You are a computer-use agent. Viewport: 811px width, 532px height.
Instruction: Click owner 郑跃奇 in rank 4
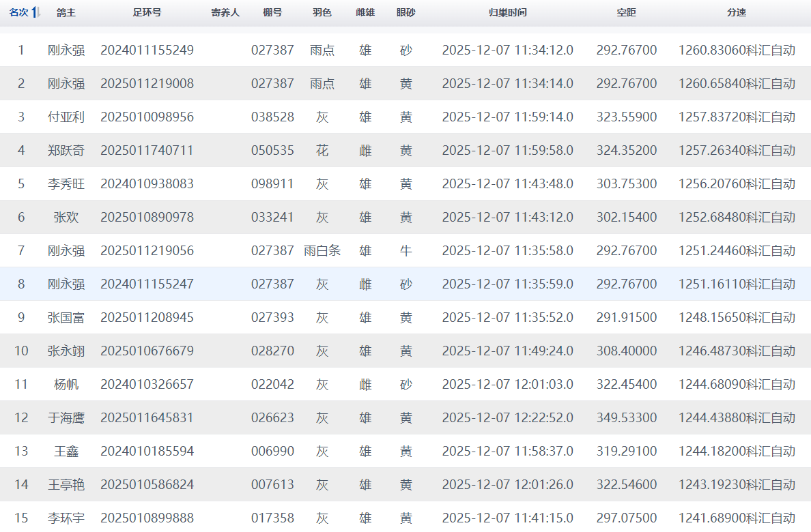tap(66, 151)
